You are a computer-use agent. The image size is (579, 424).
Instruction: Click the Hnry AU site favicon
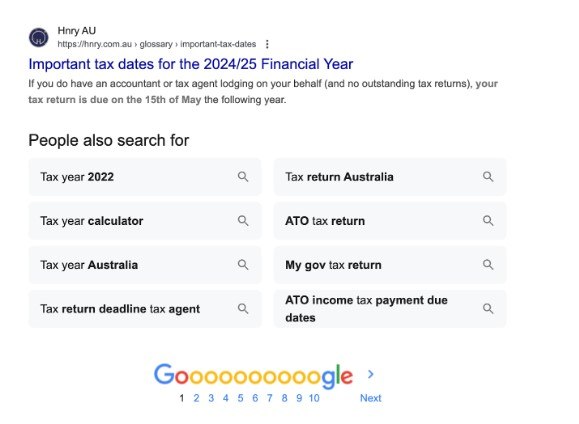(39, 37)
